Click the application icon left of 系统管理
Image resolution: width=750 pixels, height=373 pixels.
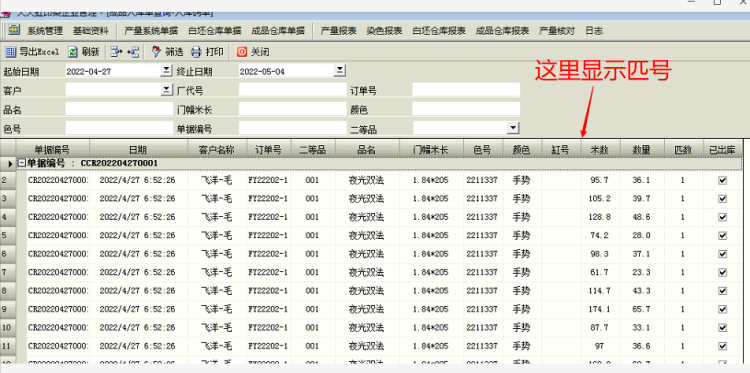click(14, 30)
